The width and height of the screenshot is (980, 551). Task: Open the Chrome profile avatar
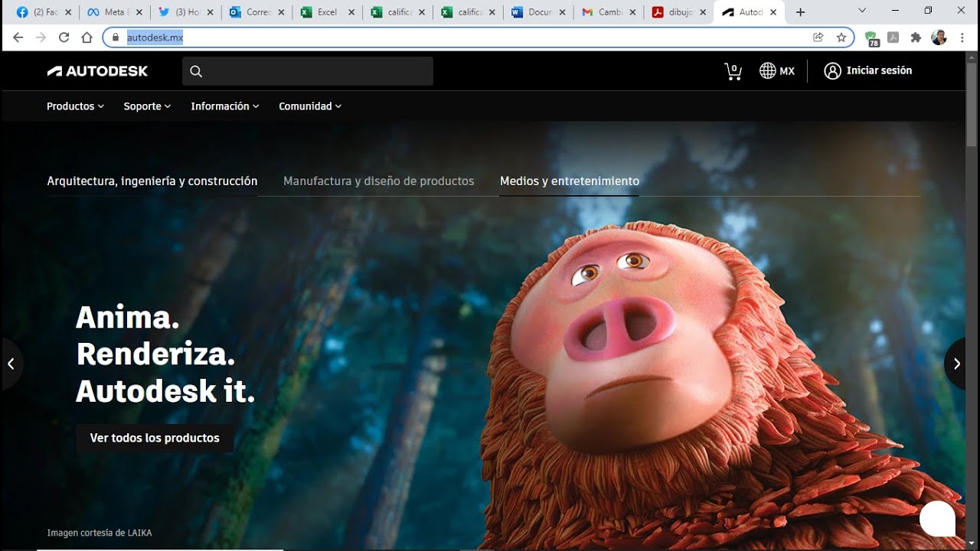(x=939, y=37)
